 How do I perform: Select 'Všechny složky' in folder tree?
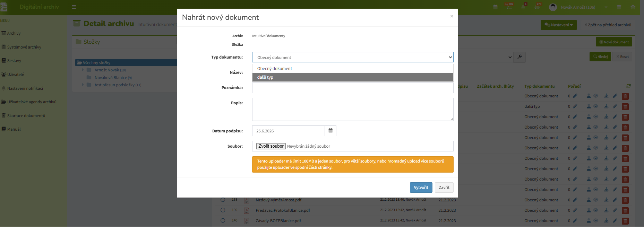(x=96, y=63)
